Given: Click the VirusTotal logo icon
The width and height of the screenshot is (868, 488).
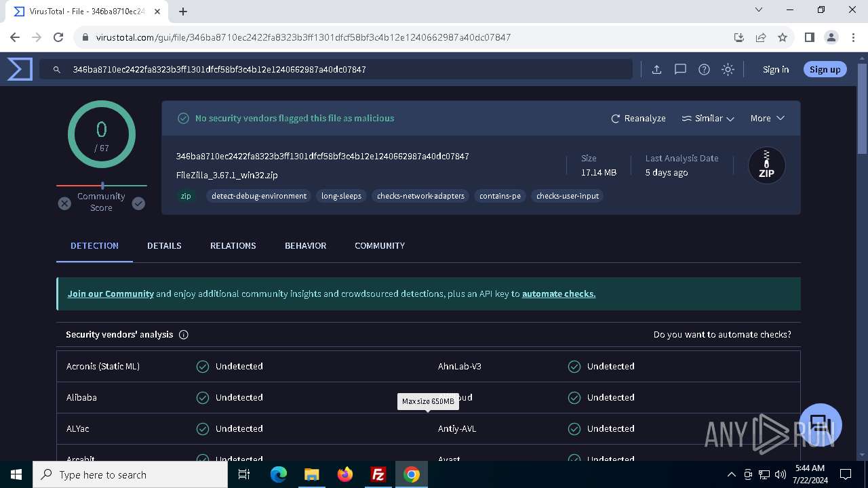Looking at the screenshot, I should point(20,69).
